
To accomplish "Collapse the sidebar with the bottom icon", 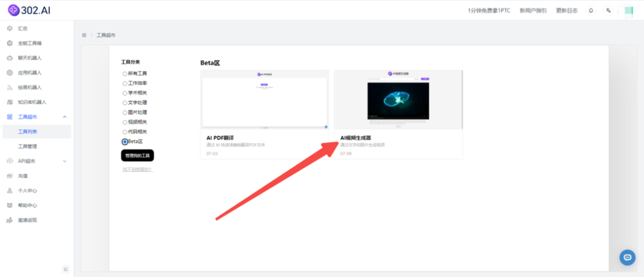I will (66, 270).
